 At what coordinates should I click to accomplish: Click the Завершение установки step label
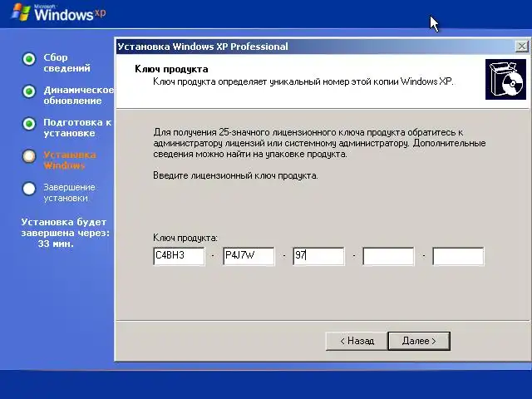point(69,192)
